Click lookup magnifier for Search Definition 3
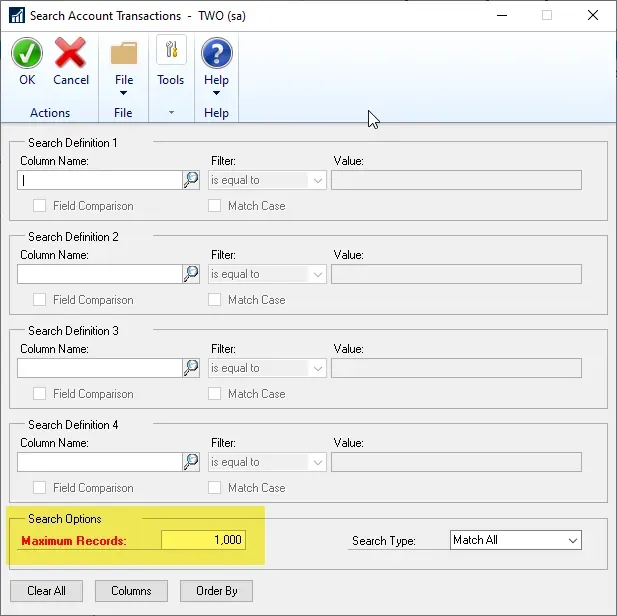 pos(191,368)
